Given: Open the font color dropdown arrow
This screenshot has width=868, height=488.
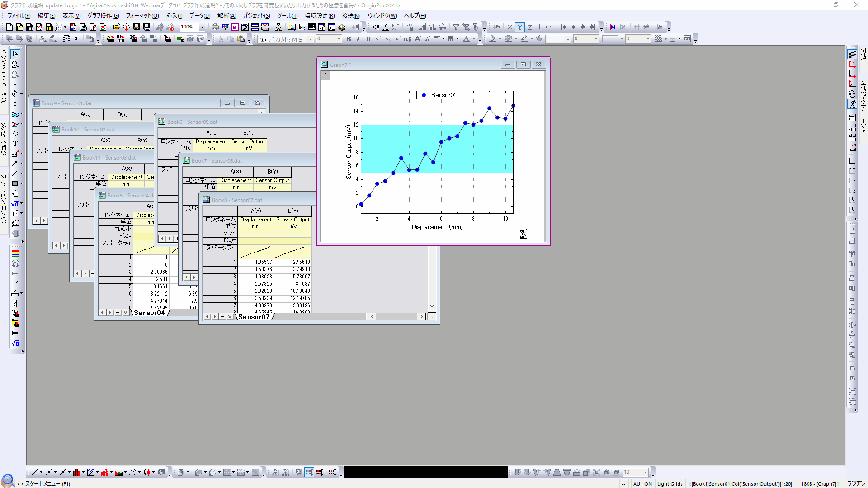Looking at the screenshot, I should point(474,39).
